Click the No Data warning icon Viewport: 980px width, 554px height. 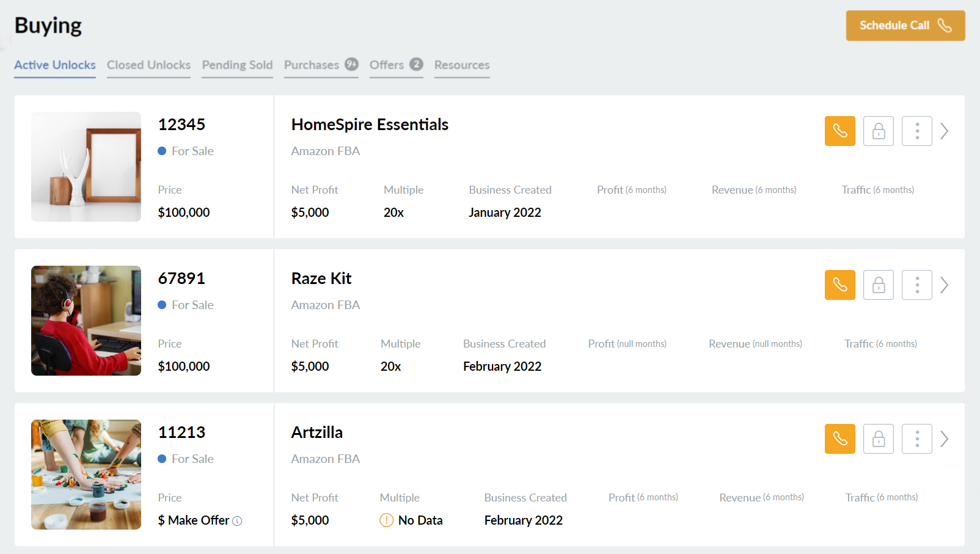[x=386, y=520]
